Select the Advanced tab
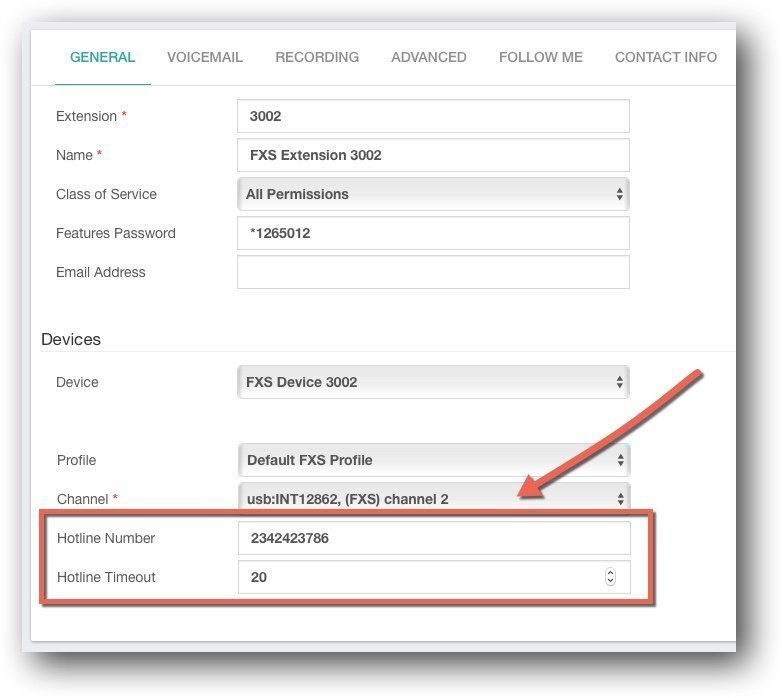782x698 pixels. (429, 57)
